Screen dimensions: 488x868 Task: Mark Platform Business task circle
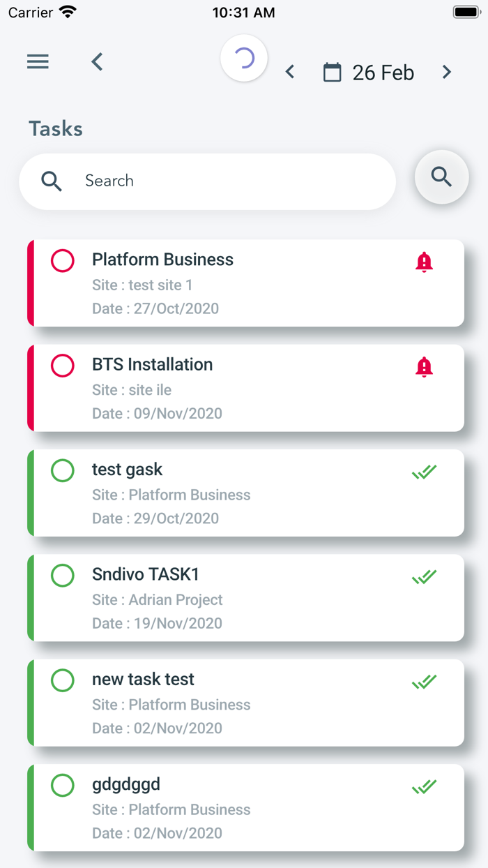63,261
